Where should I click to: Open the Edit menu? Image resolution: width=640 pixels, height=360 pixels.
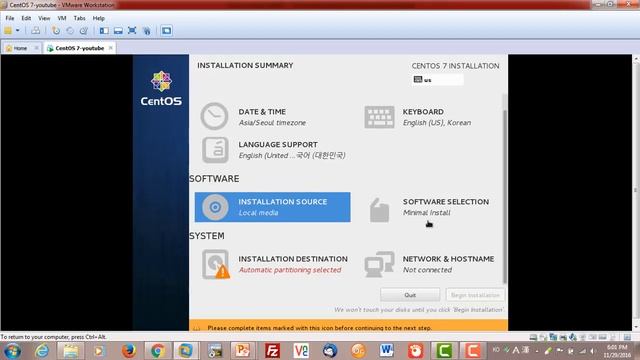coord(26,18)
